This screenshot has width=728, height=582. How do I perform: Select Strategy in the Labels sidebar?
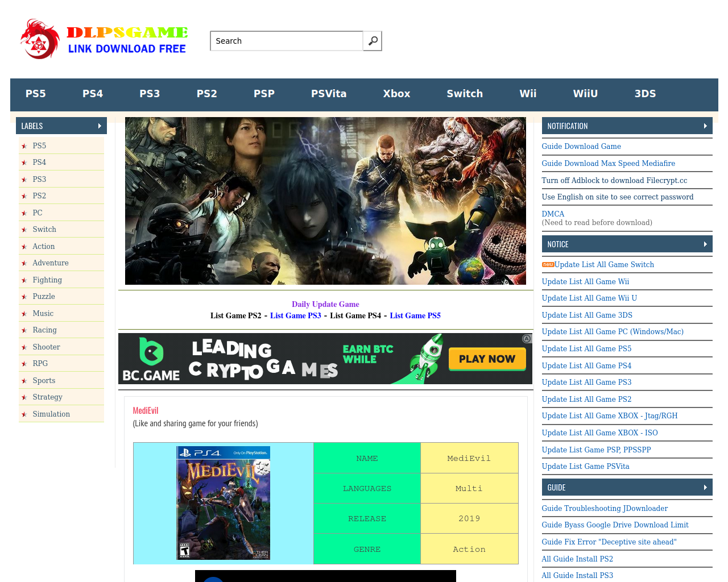pos(48,397)
